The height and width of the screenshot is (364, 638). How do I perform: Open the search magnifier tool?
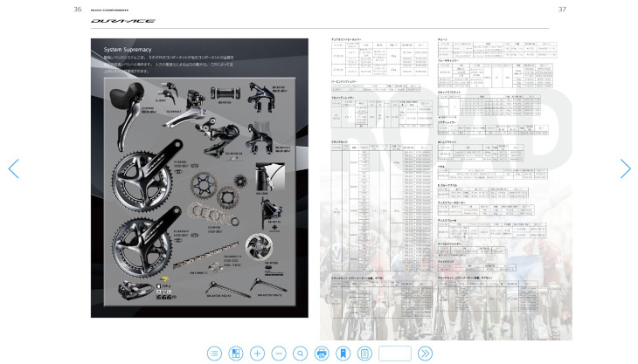coord(301,354)
